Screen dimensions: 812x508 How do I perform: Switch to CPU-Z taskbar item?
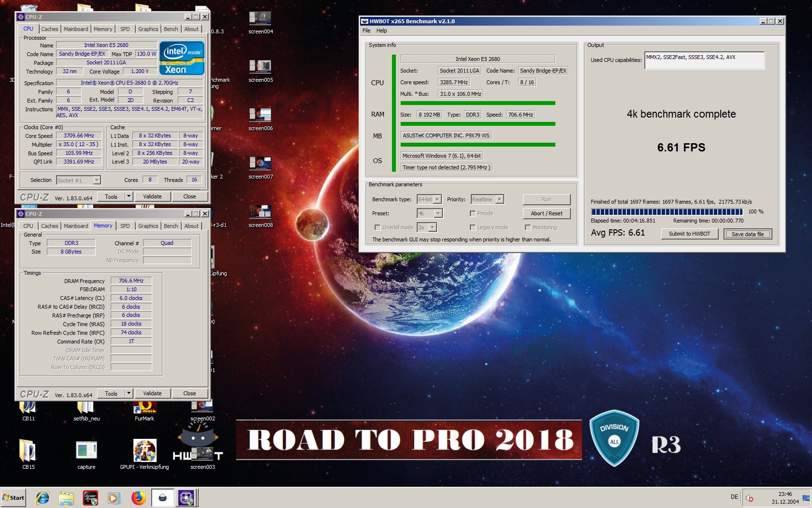(186, 497)
